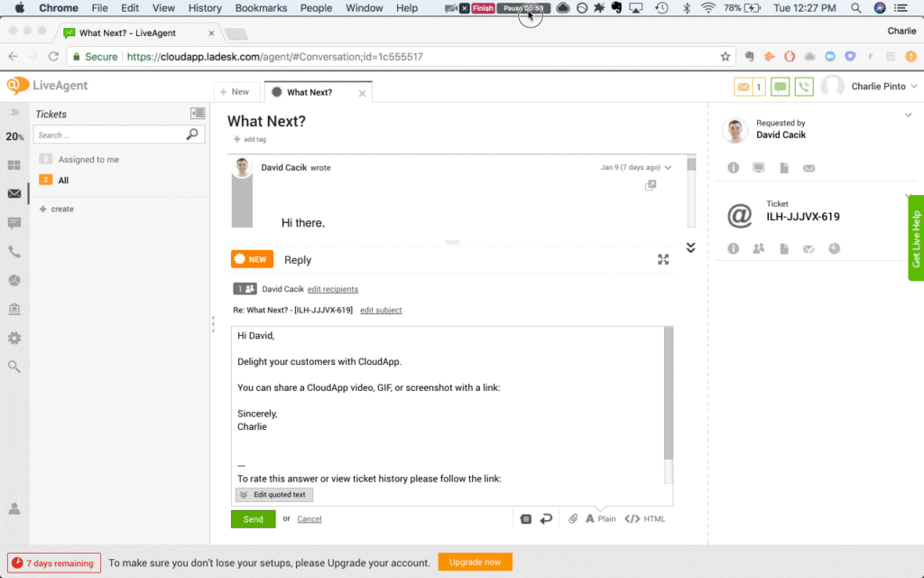
Task: Open the Tickets mail icon in sidebar
Action: point(14,194)
